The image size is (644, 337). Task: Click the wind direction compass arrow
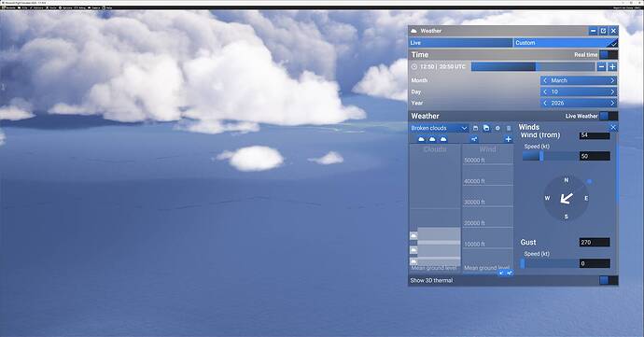click(x=567, y=199)
